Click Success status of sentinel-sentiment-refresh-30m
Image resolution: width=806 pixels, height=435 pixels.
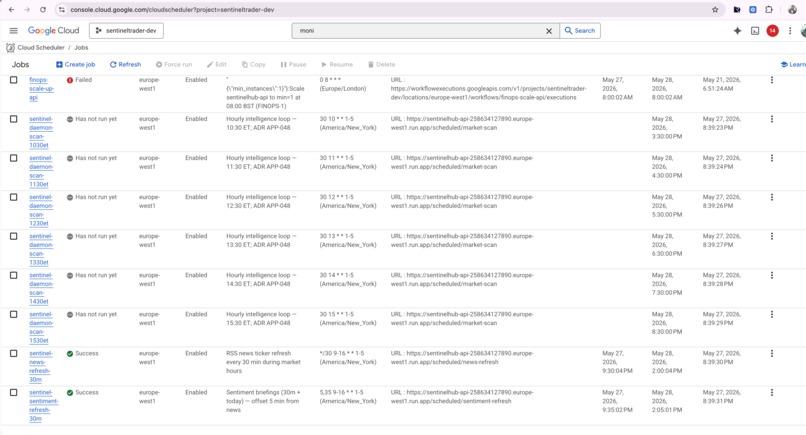pos(82,392)
